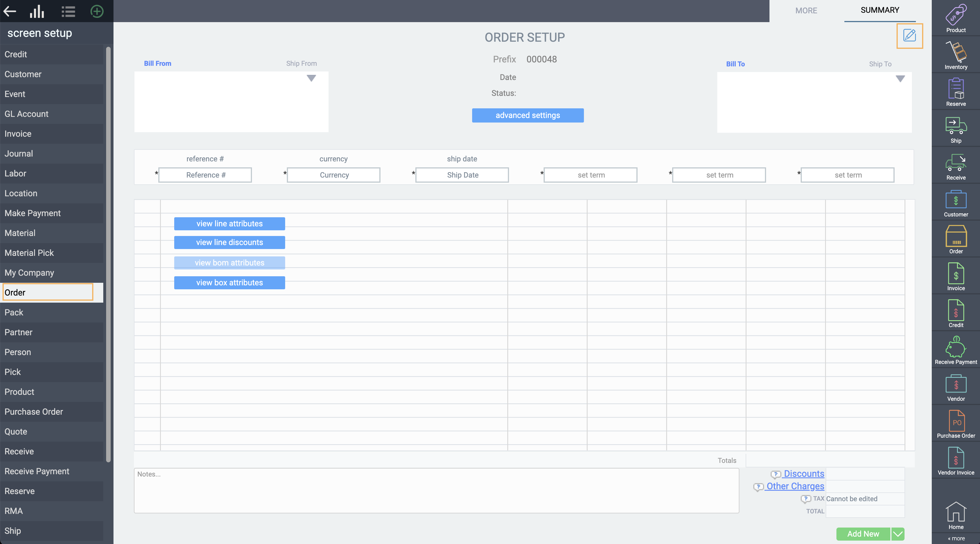Expand the Bill From dropdown arrow

(x=311, y=78)
